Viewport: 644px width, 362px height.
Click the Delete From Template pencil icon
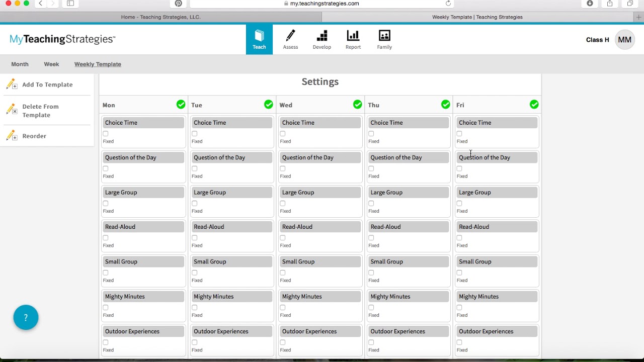click(12, 109)
